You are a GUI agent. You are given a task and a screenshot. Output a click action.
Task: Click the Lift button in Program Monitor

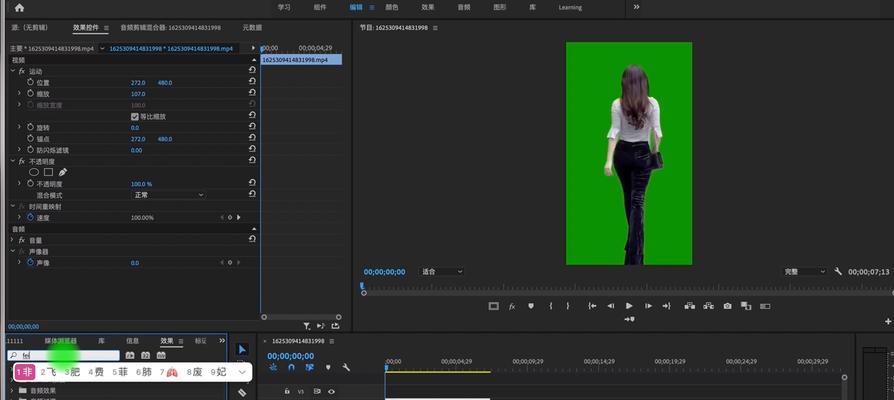pyautogui.click(x=690, y=306)
